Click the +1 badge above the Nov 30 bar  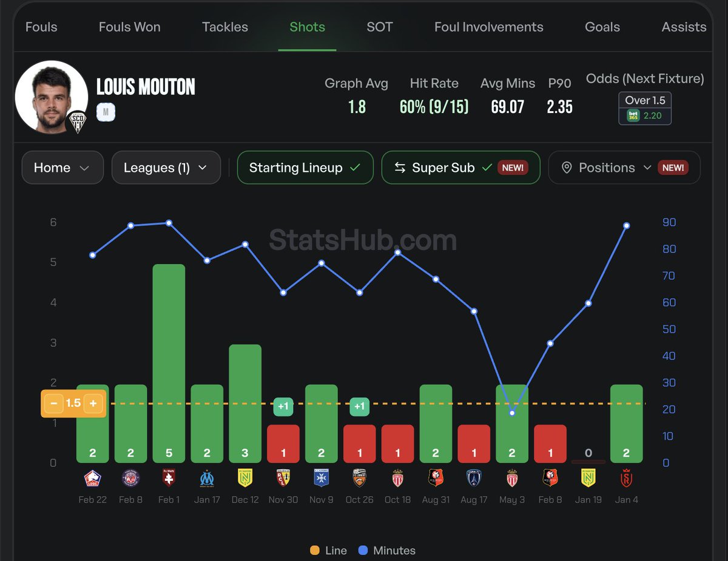[x=283, y=406]
